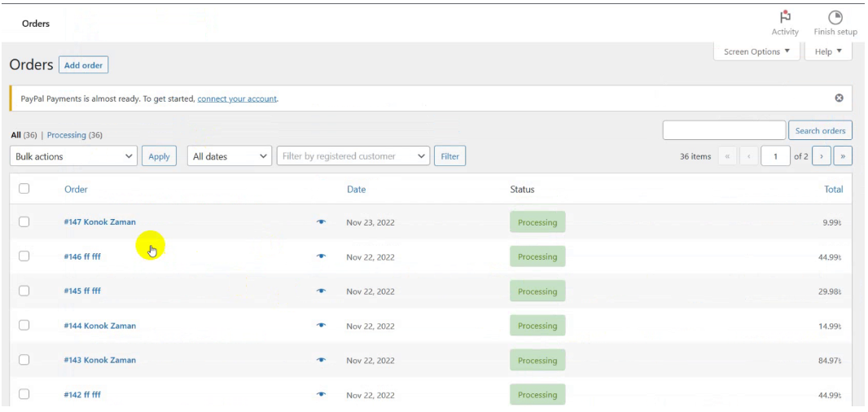Click the Add order button
The height and width of the screenshot is (412, 868).
tap(84, 65)
